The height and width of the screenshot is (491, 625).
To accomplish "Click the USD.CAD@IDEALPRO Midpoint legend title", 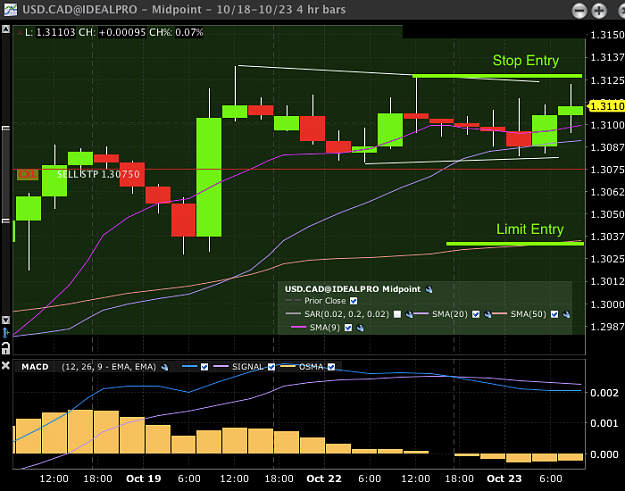I will tap(352, 289).
